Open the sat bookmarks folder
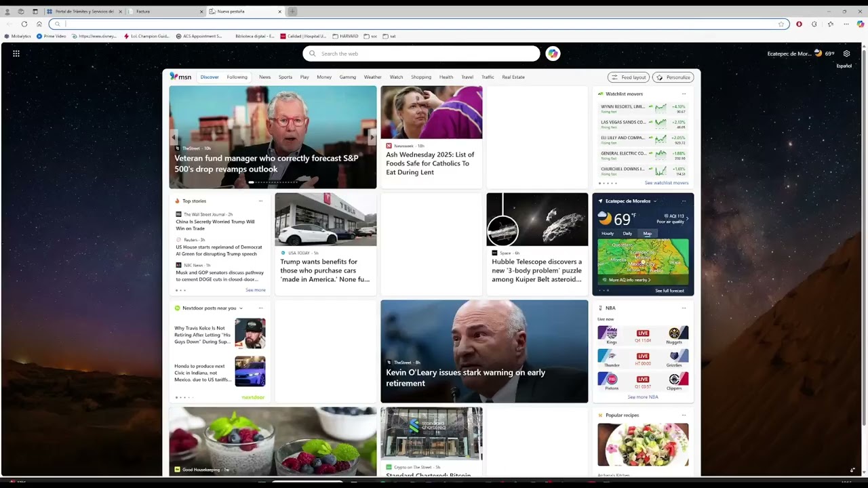Viewport: 868px width, 488px height. tap(389, 36)
